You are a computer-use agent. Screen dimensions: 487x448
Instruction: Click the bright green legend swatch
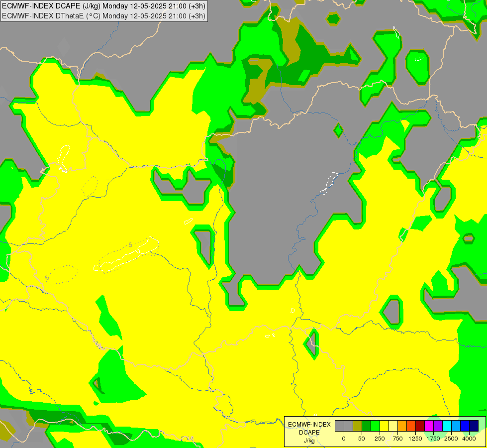375,426
